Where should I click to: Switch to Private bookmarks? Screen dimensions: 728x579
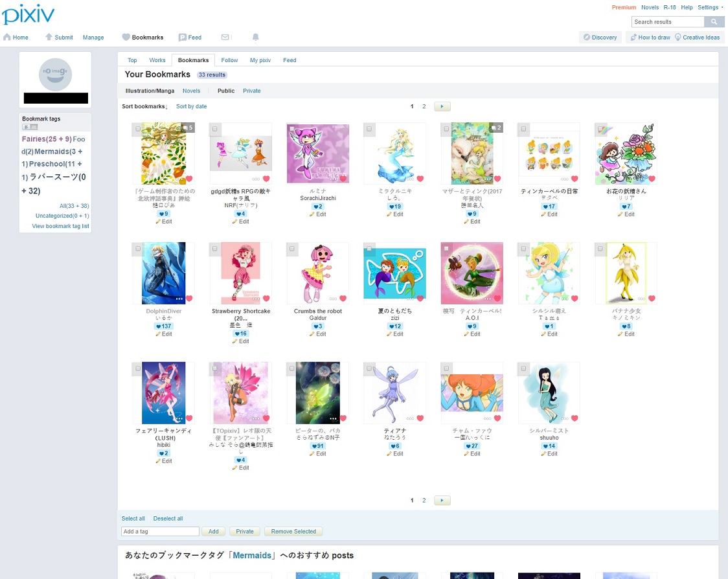pyautogui.click(x=252, y=91)
